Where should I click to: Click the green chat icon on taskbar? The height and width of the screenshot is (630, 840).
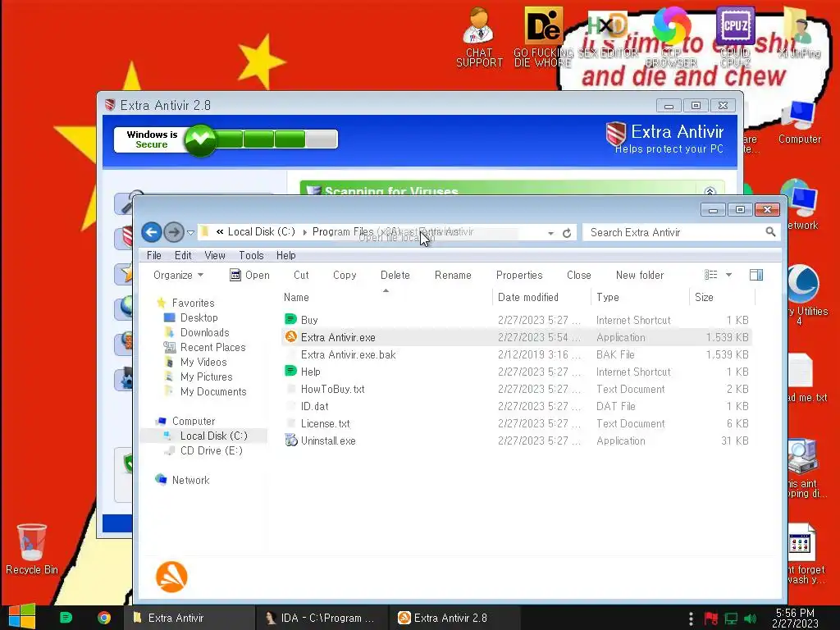click(x=66, y=618)
